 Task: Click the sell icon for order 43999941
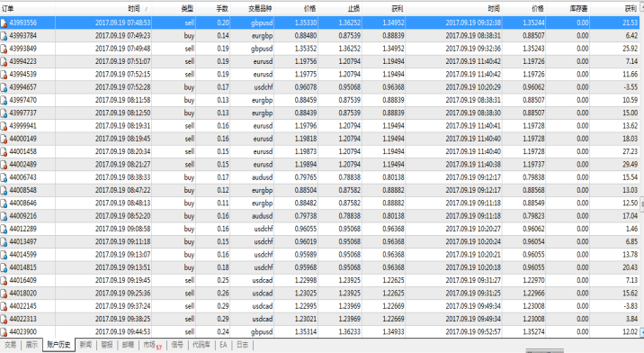[x=4, y=126]
